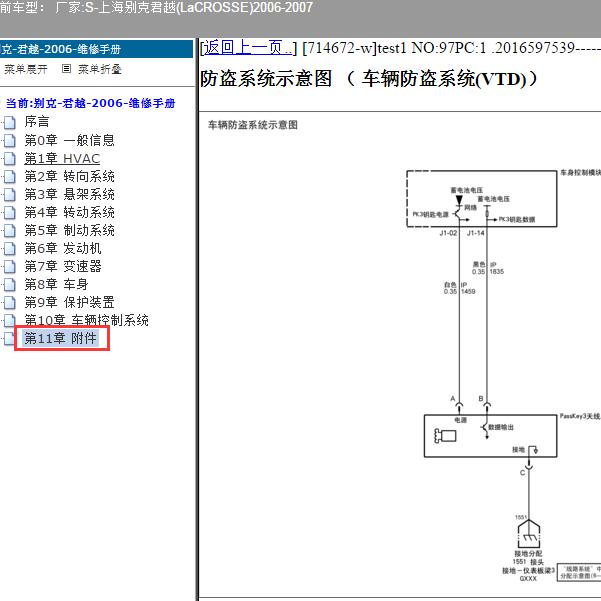Click the 返回上一页 link
Viewport: 601px width, 601px height.
click(248, 48)
